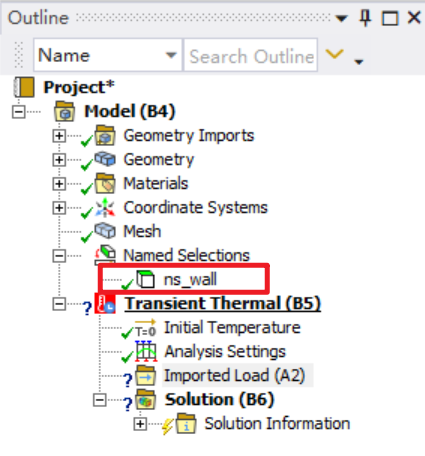Open the Outline panel options arrow
This screenshot has width=425, height=456.
pyautogui.click(x=341, y=18)
